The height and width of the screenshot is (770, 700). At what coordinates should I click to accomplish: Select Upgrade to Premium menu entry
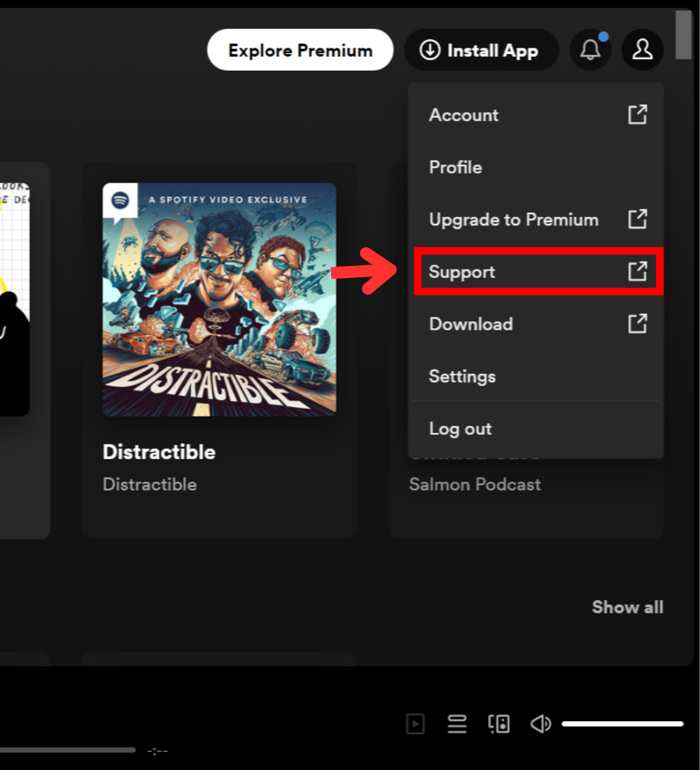click(514, 220)
